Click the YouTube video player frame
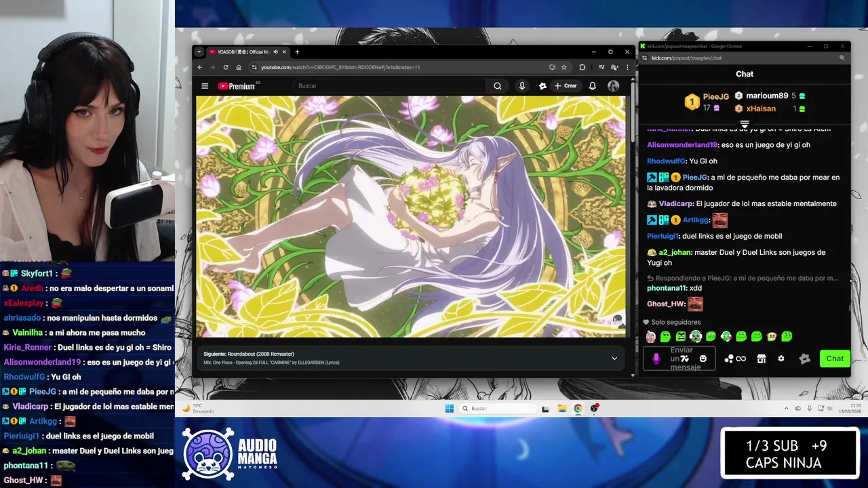 pos(411,216)
